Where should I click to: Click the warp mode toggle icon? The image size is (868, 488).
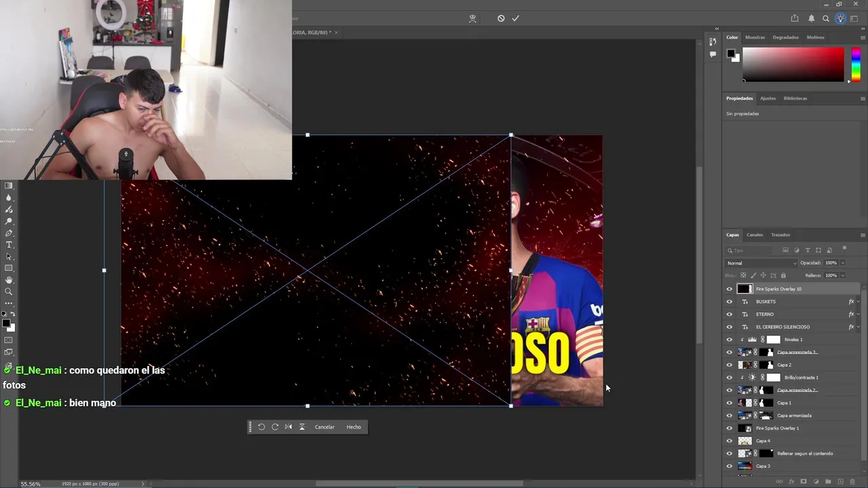473,18
